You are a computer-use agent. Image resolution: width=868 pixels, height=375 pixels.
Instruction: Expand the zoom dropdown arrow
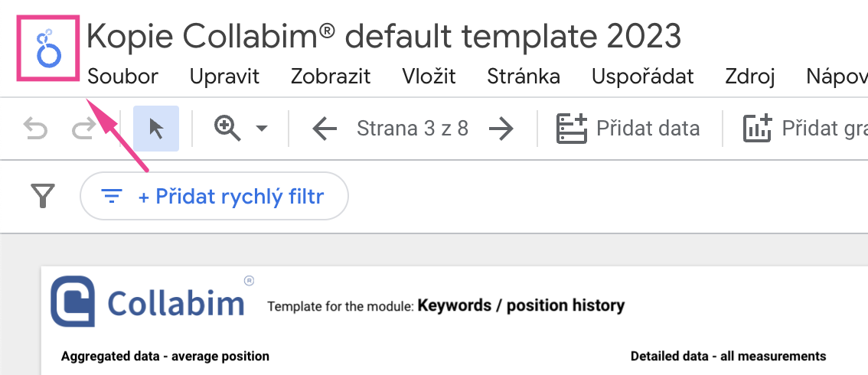click(261, 129)
